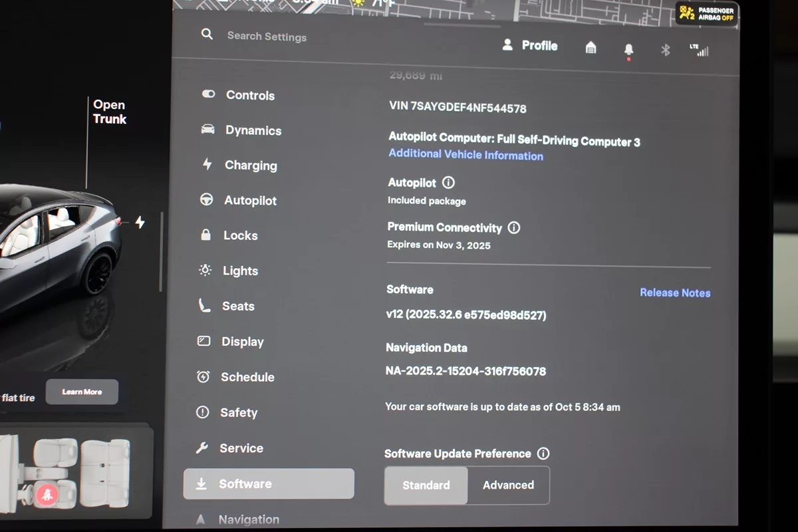
Task: Click the notification bell icon
Action: coord(628,50)
